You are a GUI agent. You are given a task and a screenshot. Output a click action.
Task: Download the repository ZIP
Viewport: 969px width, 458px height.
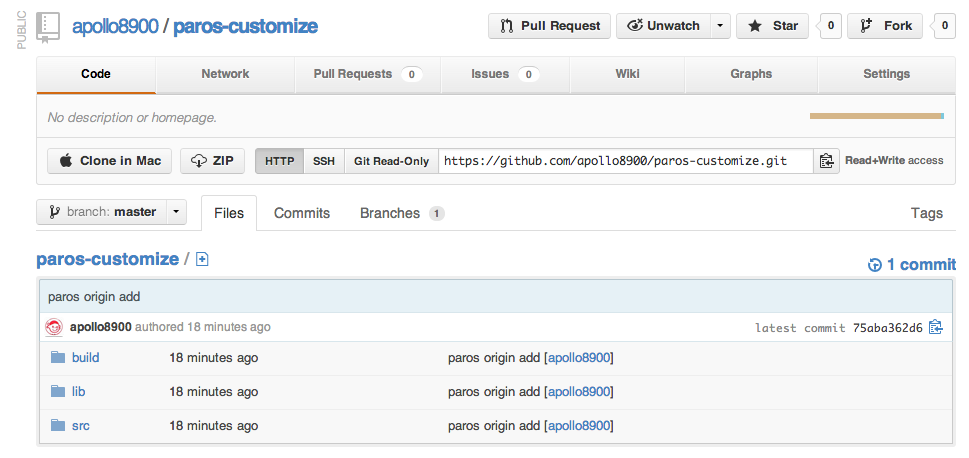pos(212,161)
